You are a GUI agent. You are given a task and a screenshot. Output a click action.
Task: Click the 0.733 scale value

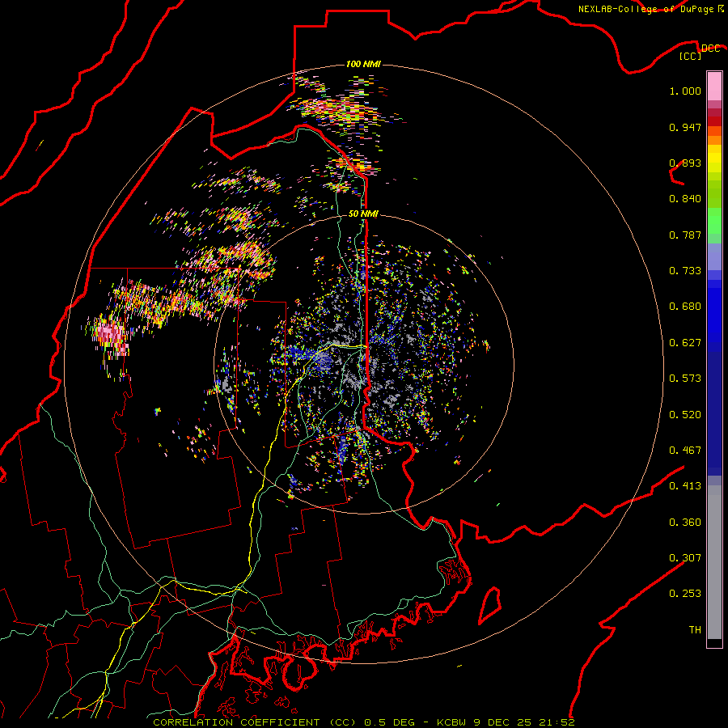click(685, 271)
